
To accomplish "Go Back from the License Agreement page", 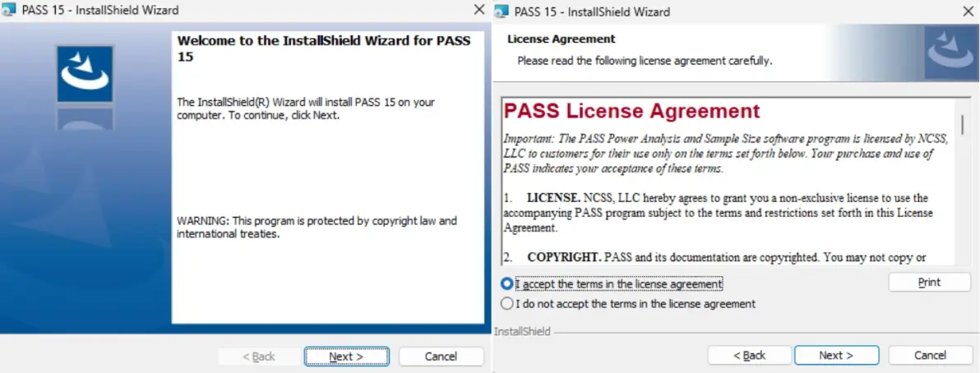I will (x=749, y=356).
